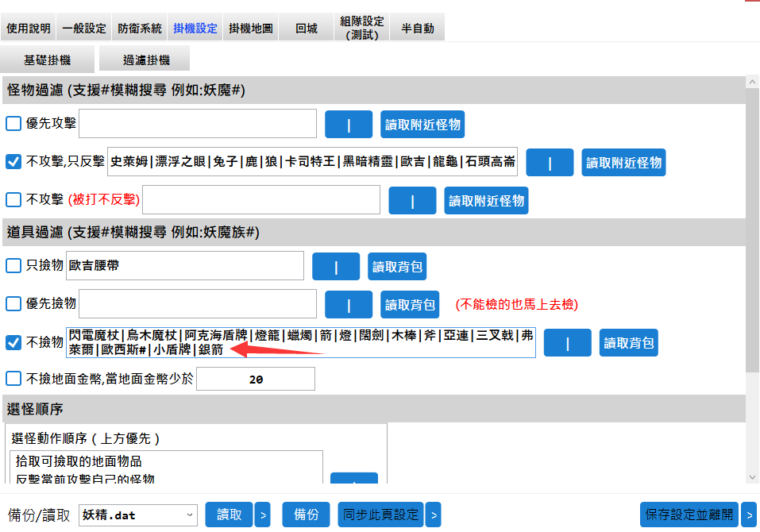Insert separator with | button for 優先攻擊
760x532 pixels.
pyautogui.click(x=349, y=125)
